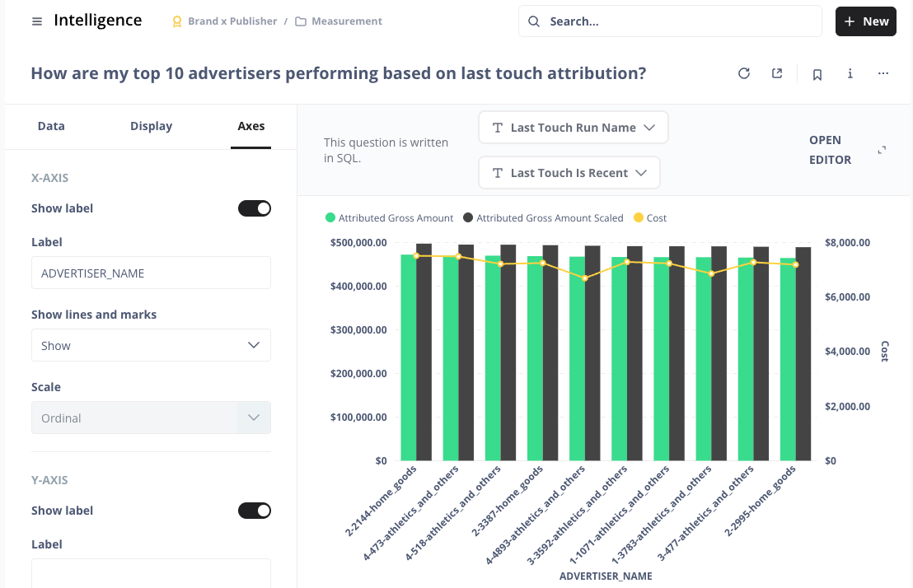The height and width of the screenshot is (588, 913).
Task: Open the Show lines and marks dropdown
Action: pos(151,346)
